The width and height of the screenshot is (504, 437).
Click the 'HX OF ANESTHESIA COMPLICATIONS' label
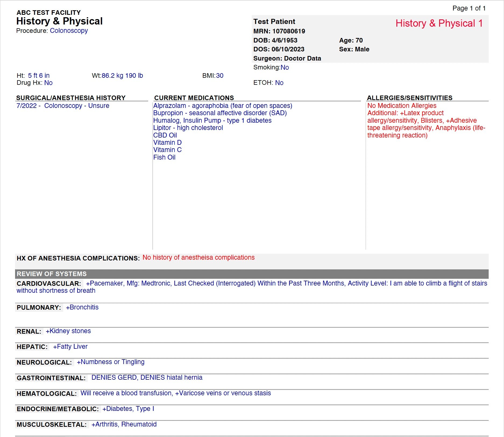78,258
